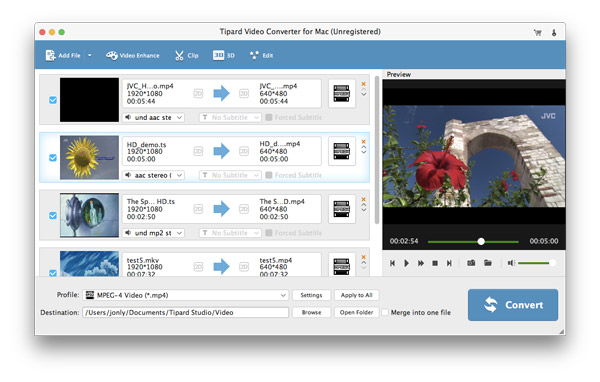Open the 3D settings tool
The width and height of the screenshot is (600, 382).
pyautogui.click(x=224, y=56)
